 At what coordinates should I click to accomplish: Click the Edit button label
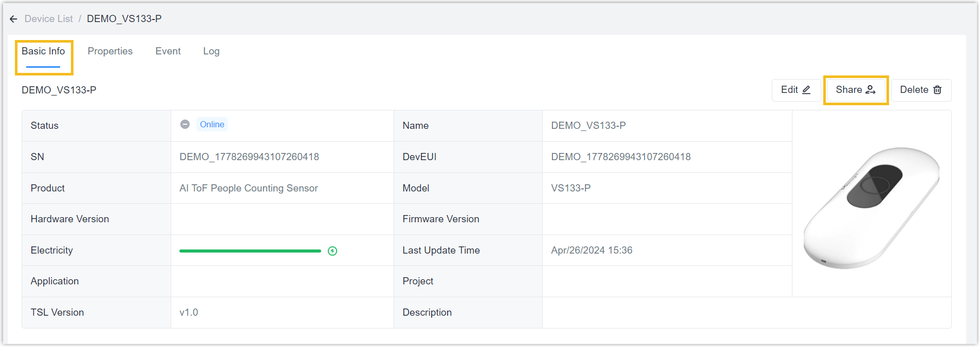point(789,90)
